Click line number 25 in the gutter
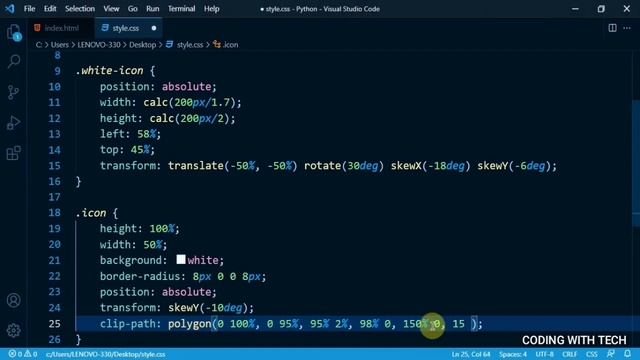 [x=54, y=324]
